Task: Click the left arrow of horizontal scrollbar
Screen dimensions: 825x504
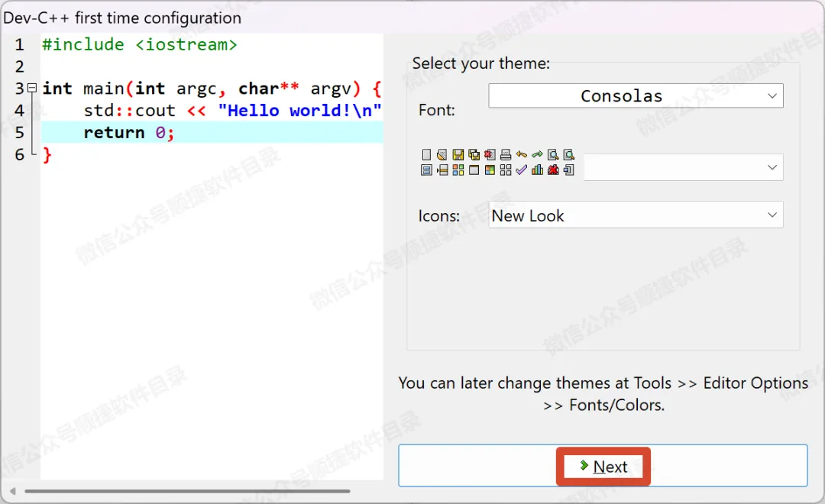Action: coord(13,491)
